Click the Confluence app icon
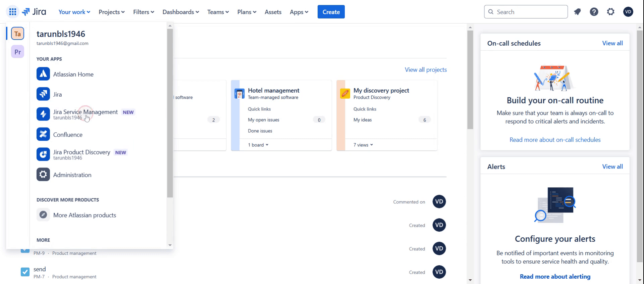The height and width of the screenshot is (284, 644). tap(43, 135)
